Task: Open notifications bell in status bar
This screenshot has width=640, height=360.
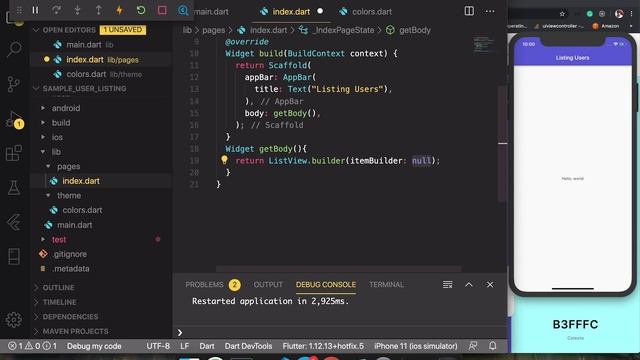Action: pyautogui.click(x=493, y=346)
